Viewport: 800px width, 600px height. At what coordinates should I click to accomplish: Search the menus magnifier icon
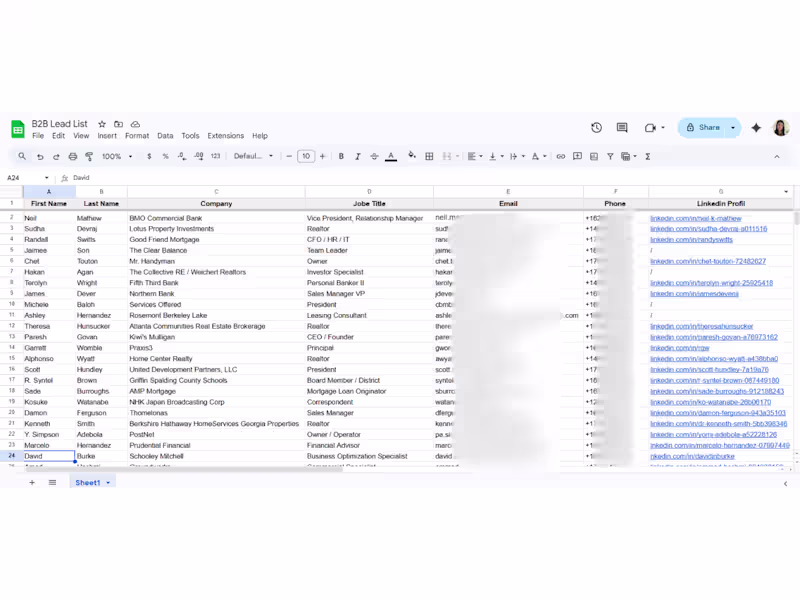[x=22, y=156]
